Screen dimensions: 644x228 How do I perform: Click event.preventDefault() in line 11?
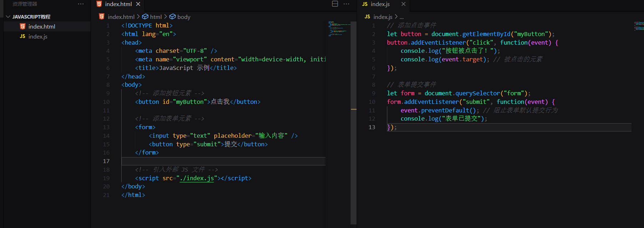438,110
